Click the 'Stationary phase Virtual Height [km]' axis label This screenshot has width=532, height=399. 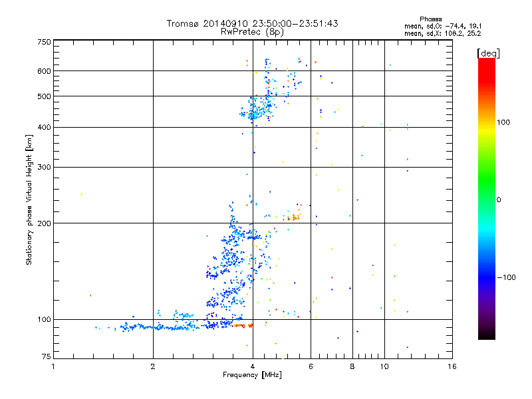29,199
